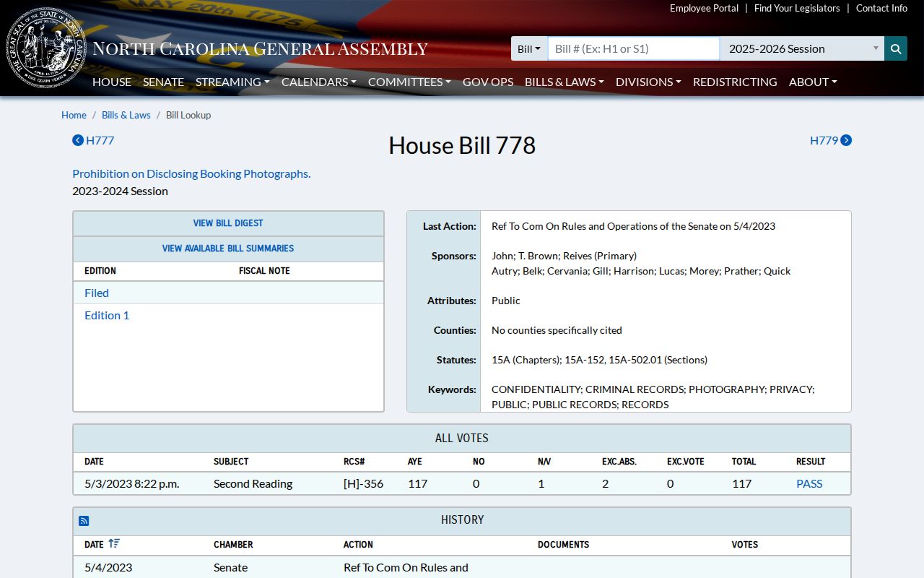Click the 5/3/2023 8:22 p.m. vote date

pyautogui.click(x=131, y=483)
